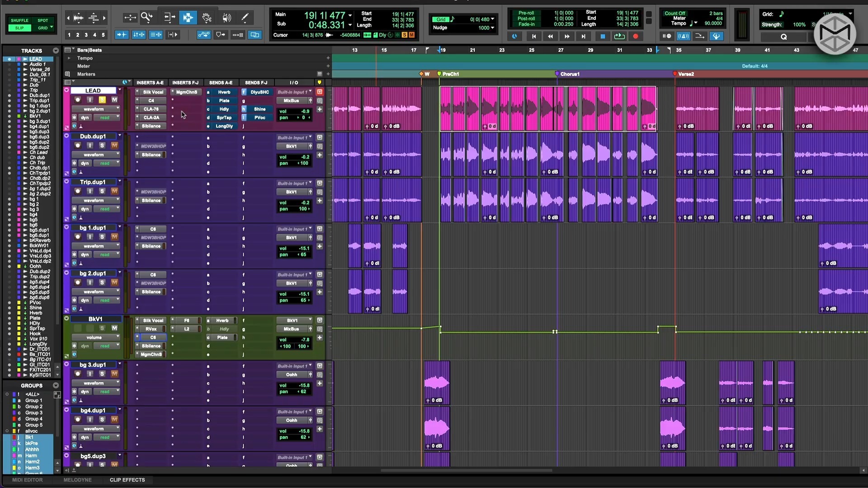
Task: Record-arm the LEAD track
Action: 78,100
